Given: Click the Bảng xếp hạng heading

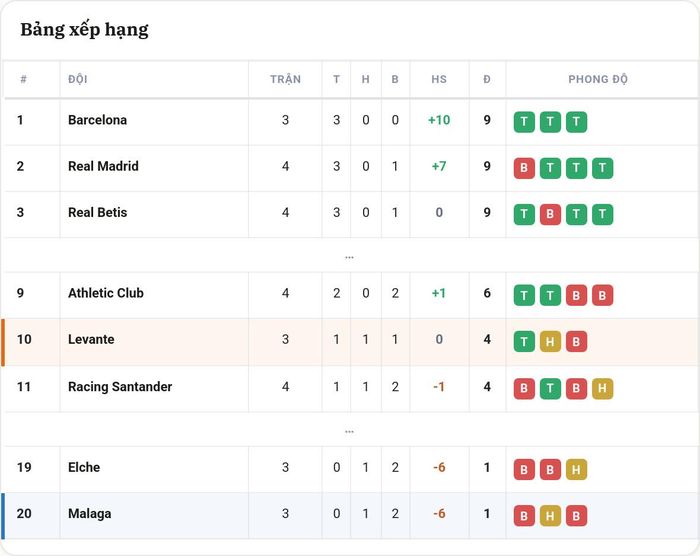Looking at the screenshot, I should (84, 30).
